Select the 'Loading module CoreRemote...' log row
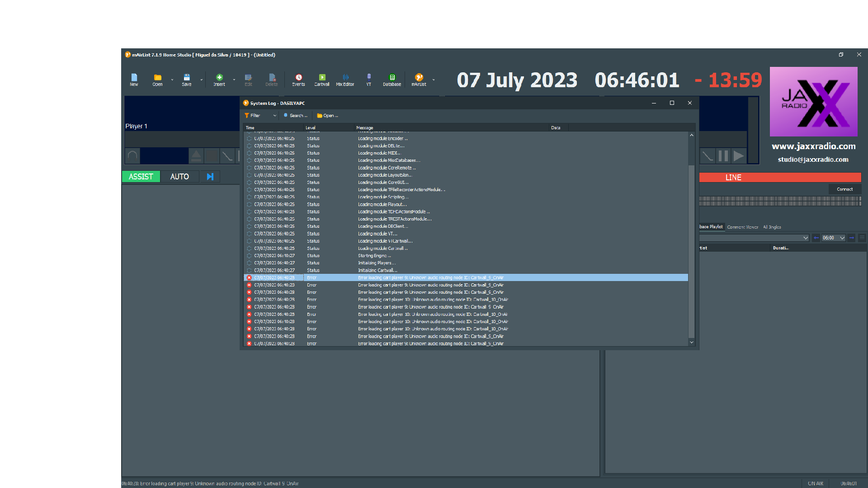The image size is (868, 488). (x=466, y=168)
